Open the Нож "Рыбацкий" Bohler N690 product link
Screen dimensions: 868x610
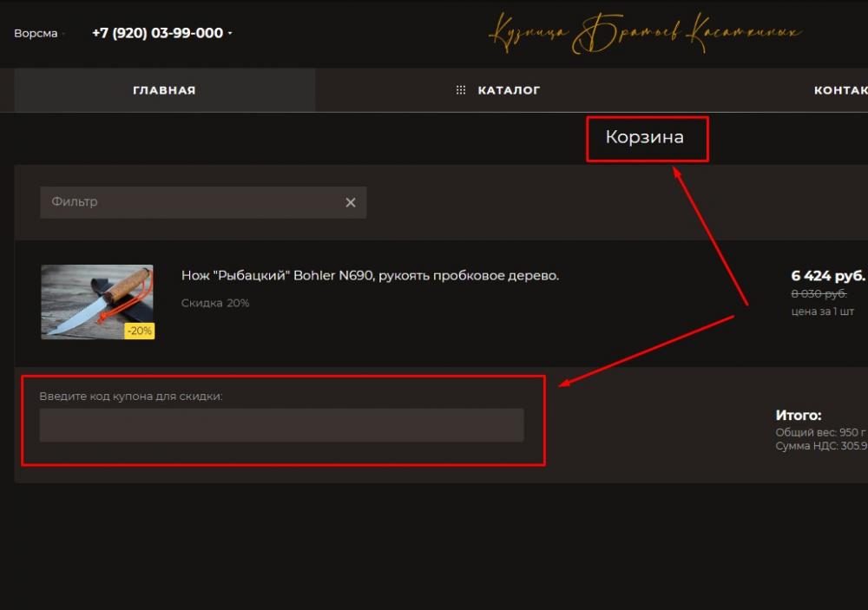[x=370, y=276]
